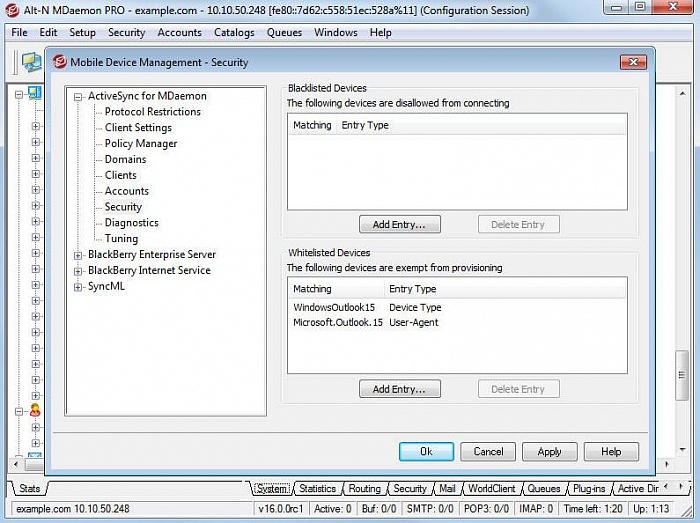The width and height of the screenshot is (700, 523).
Task: Open the Help menu in the menu bar
Action: point(380,33)
